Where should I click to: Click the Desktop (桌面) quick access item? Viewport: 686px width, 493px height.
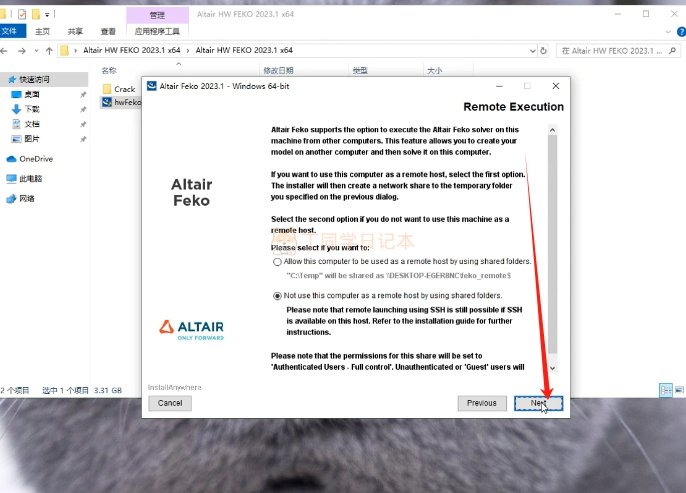coord(32,94)
